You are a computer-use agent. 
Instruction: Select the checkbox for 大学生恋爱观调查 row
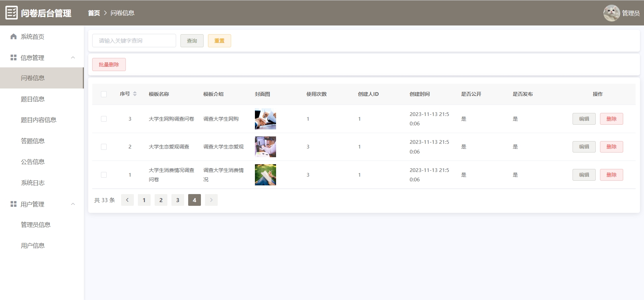coord(104,147)
